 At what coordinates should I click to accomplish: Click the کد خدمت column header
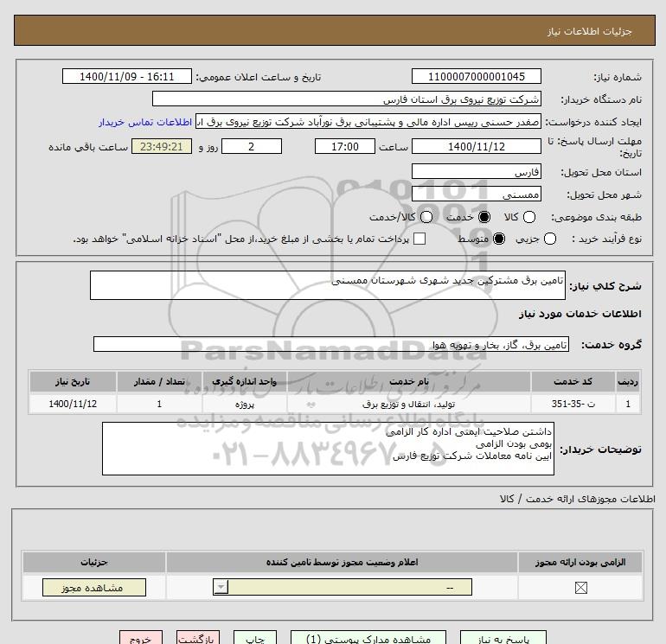coord(573,381)
